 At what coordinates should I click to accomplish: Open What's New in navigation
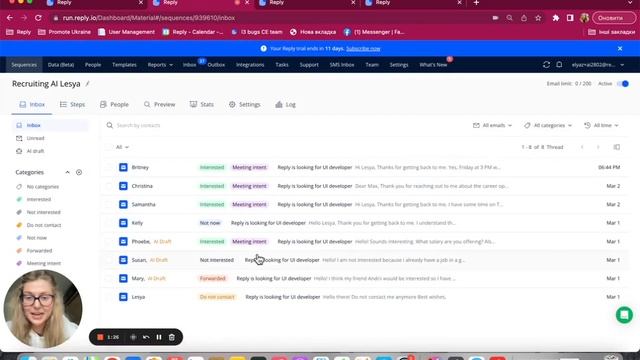433,64
